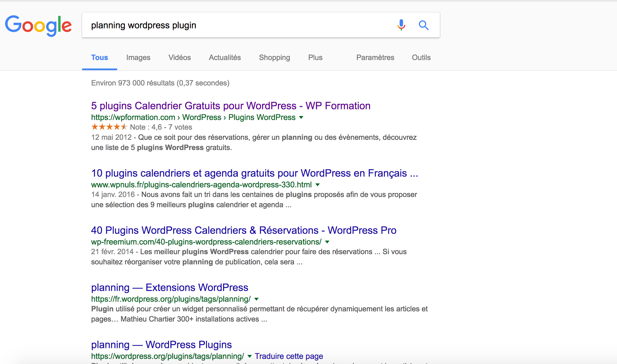Select the Shopping tab
Screen dimensions: 617x364
coord(274,57)
